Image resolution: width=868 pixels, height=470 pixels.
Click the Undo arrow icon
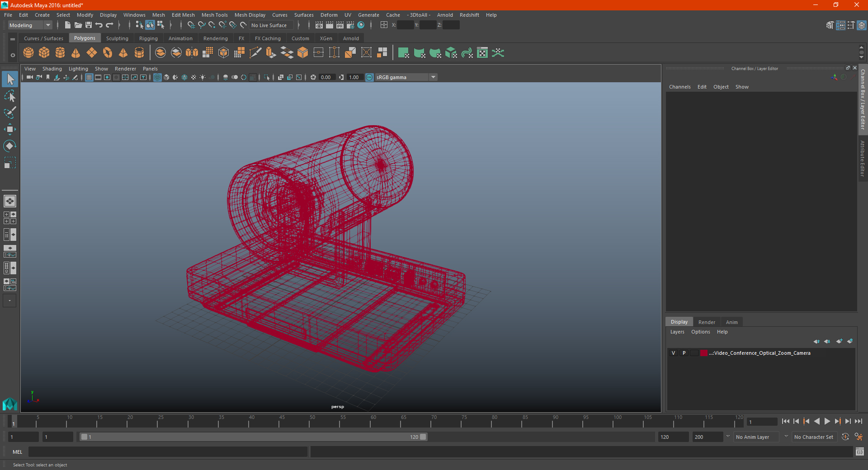pos(99,25)
